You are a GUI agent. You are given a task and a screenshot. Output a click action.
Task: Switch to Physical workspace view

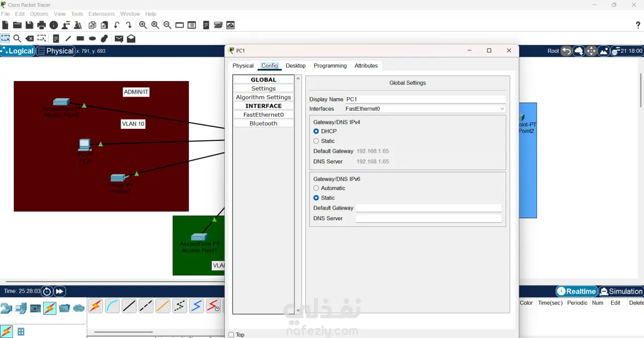(56, 51)
